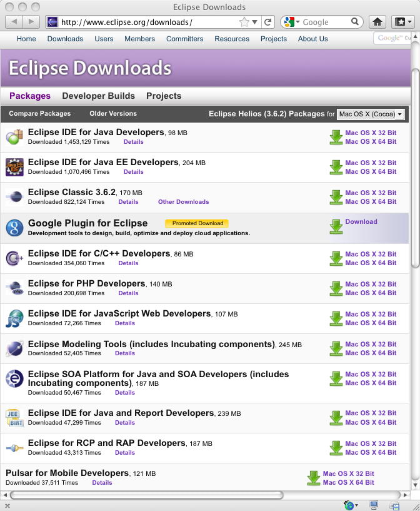Viewport: 420px width, 511px height.
Task: Click green download arrow for Google Plugin
Action: pos(336,227)
